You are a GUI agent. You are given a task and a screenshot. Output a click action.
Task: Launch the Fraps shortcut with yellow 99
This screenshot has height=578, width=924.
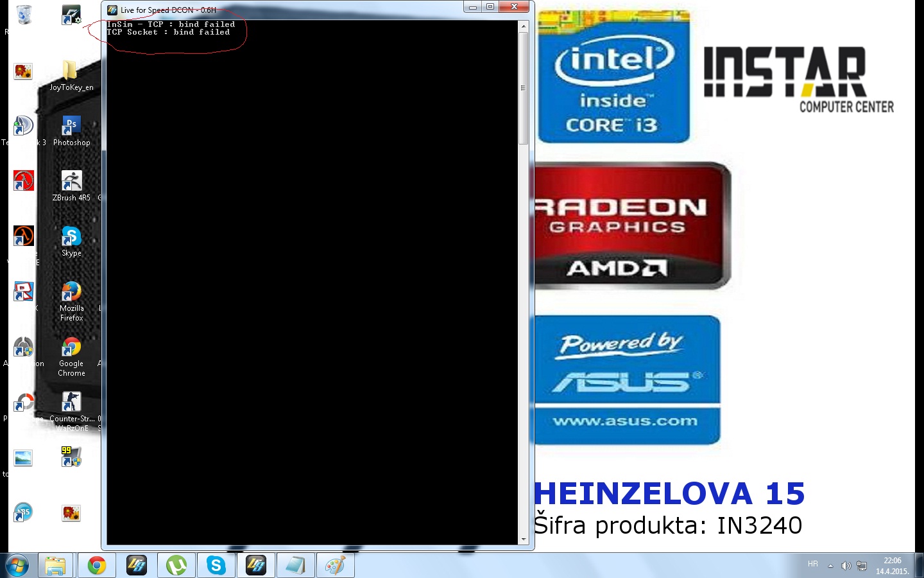(x=71, y=457)
